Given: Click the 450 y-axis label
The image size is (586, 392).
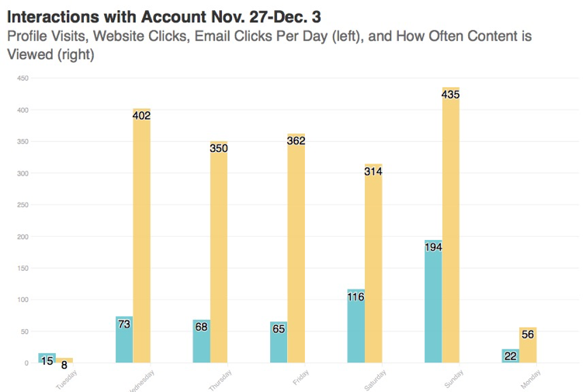Looking at the screenshot, I should [x=23, y=78].
